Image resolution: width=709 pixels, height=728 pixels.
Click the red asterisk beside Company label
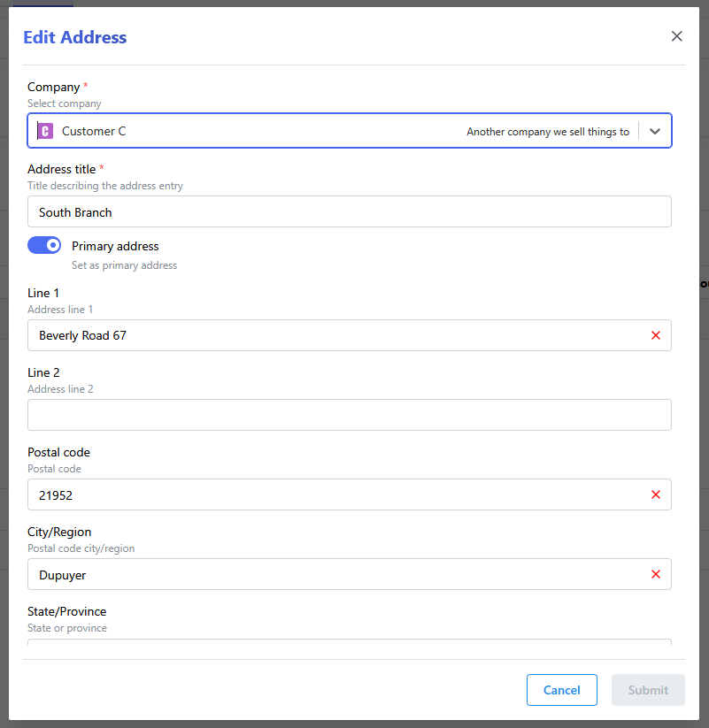[84, 85]
